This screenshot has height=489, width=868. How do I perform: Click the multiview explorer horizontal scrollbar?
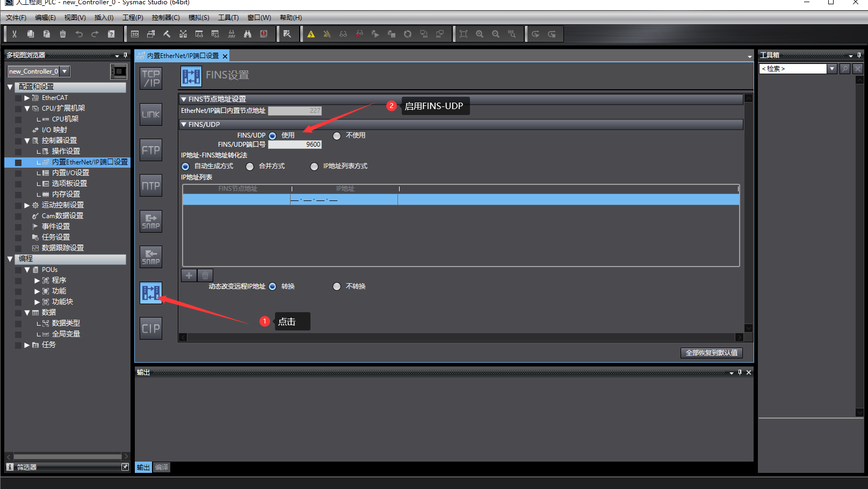(x=67, y=456)
